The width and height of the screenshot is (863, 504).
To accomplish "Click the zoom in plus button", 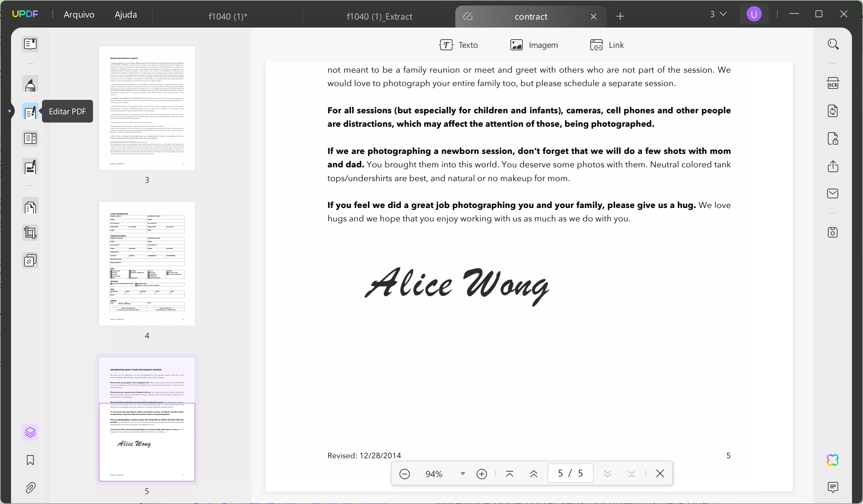I will 481,474.
